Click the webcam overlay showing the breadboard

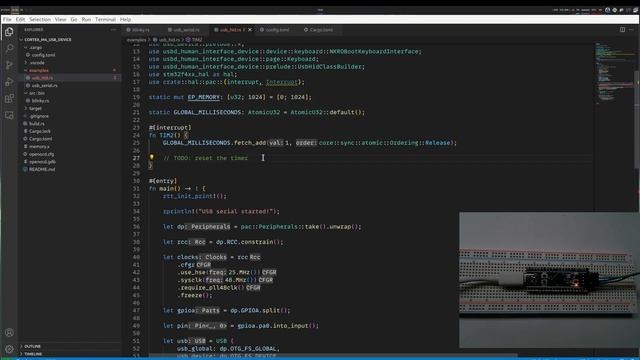549,280
